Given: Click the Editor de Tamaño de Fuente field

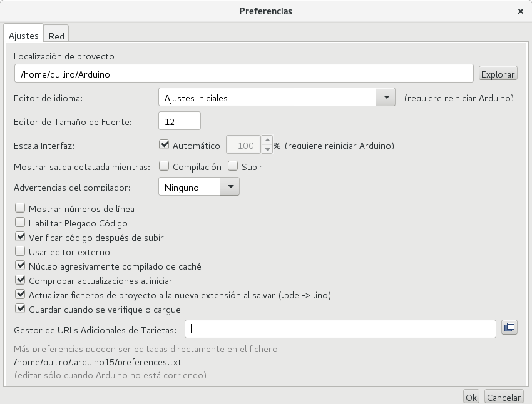Looking at the screenshot, I should 179,120.
